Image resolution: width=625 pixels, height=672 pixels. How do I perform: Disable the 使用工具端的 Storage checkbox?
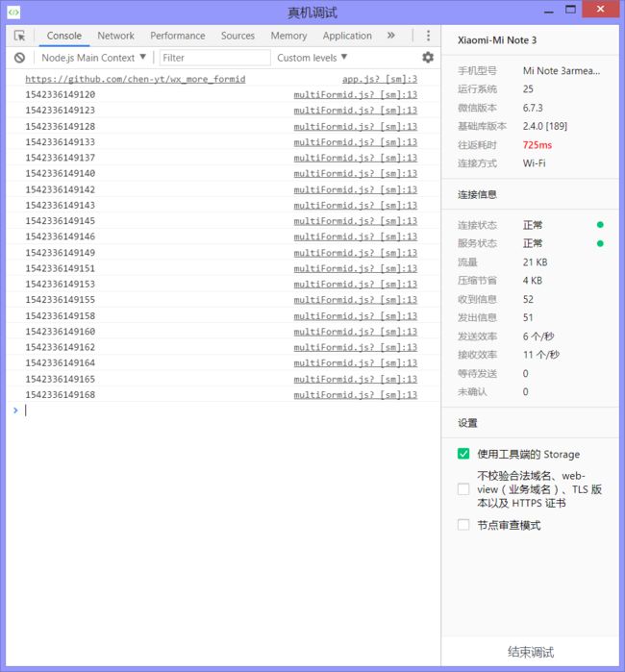[x=463, y=454]
